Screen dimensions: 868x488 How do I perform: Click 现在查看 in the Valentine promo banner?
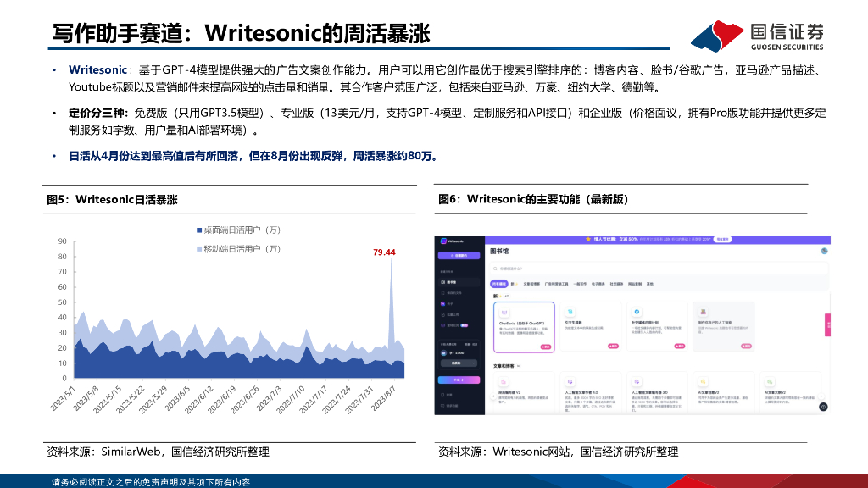point(722,240)
